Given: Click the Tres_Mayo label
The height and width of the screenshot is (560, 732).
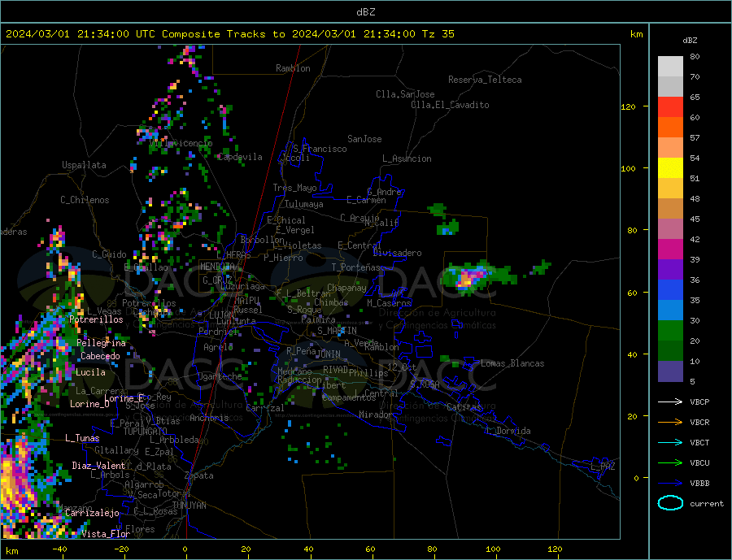Looking at the screenshot, I should pyautogui.click(x=295, y=188).
